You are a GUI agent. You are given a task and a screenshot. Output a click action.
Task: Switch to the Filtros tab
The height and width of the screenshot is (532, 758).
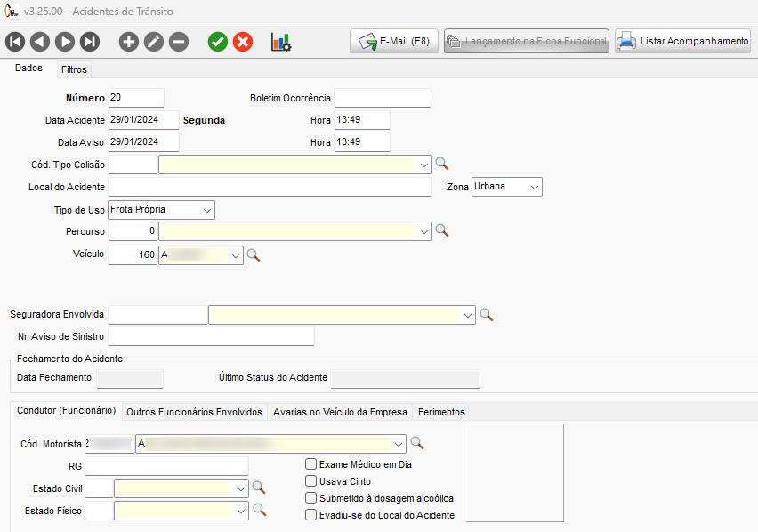click(74, 69)
